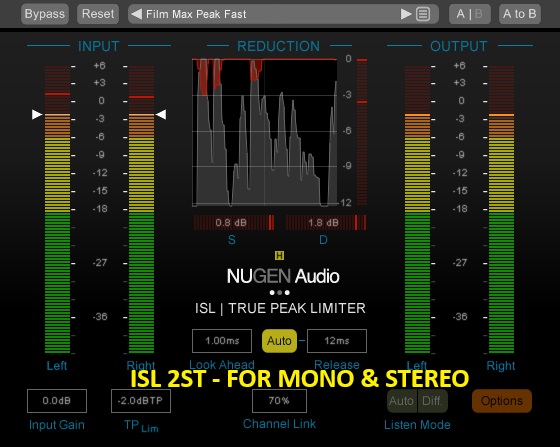The image size is (560, 447).
Task: Click the 70% Channel Link field
Action: pos(279,401)
